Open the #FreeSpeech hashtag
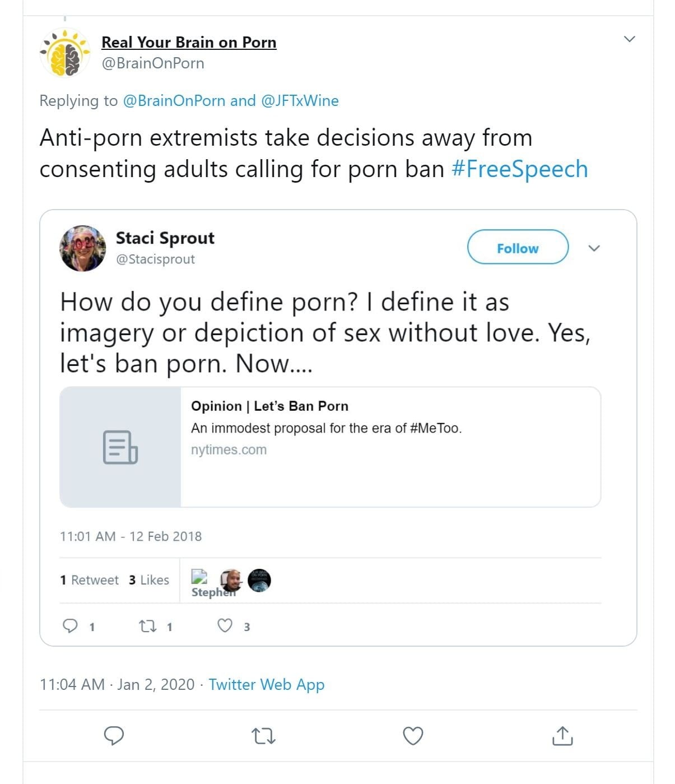Image resolution: width=675 pixels, height=784 pixels. (520, 169)
